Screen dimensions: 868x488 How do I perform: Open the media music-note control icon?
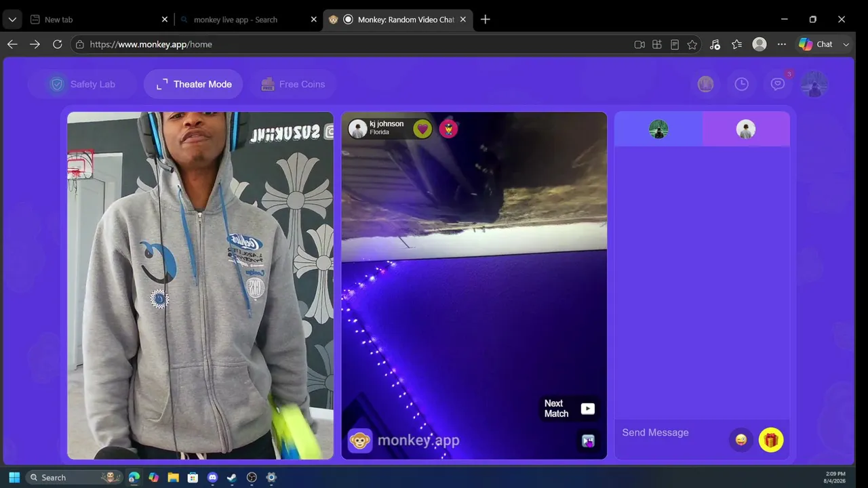coord(715,44)
